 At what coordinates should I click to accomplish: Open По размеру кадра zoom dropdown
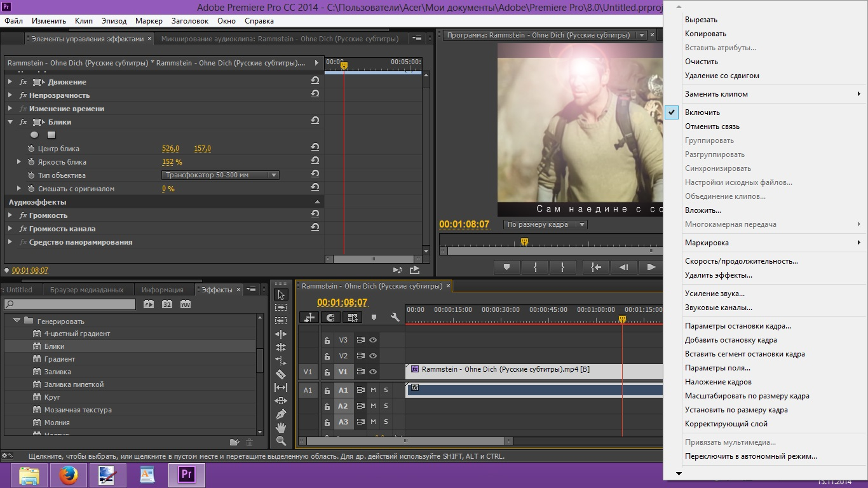point(545,224)
